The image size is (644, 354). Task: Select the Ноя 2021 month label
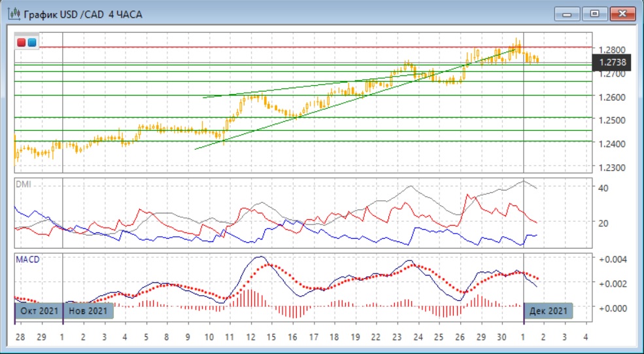click(88, 311)
